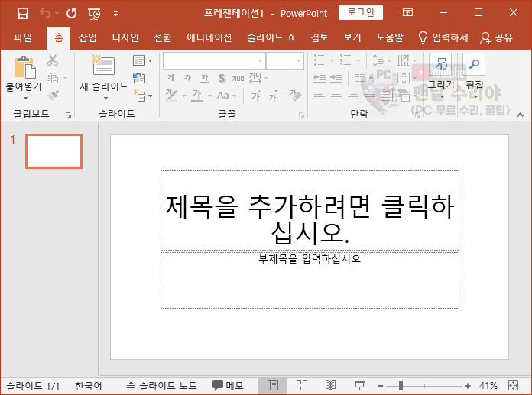
Task: Click the 슬라이드 노트 button
Action: pyautogui.click(x=161, y=386)
